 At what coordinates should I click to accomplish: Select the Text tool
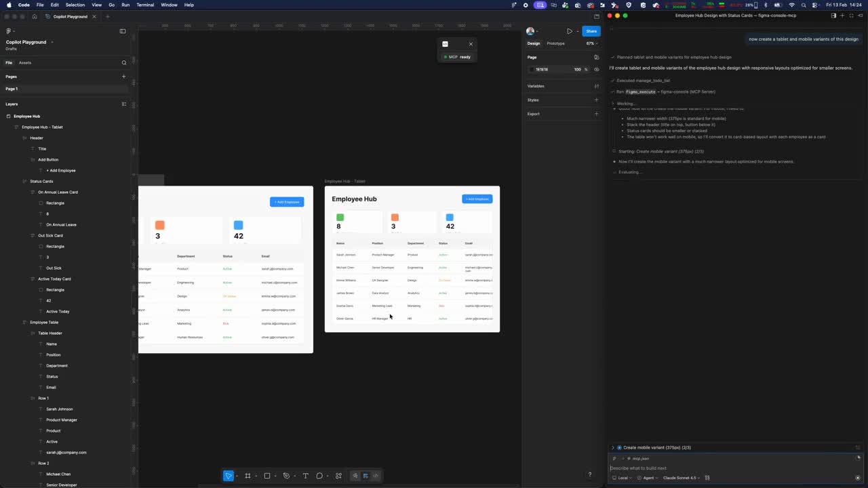pos(306,476)
